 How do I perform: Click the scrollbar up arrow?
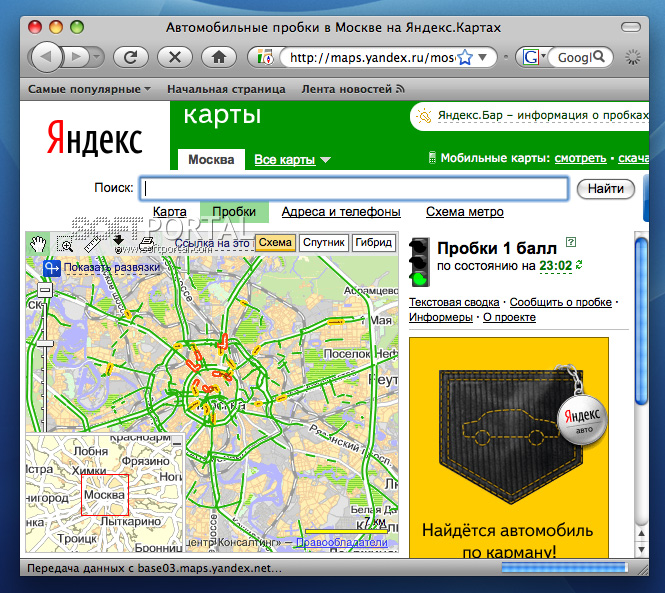pyautogui.click(x=641, y=533)
